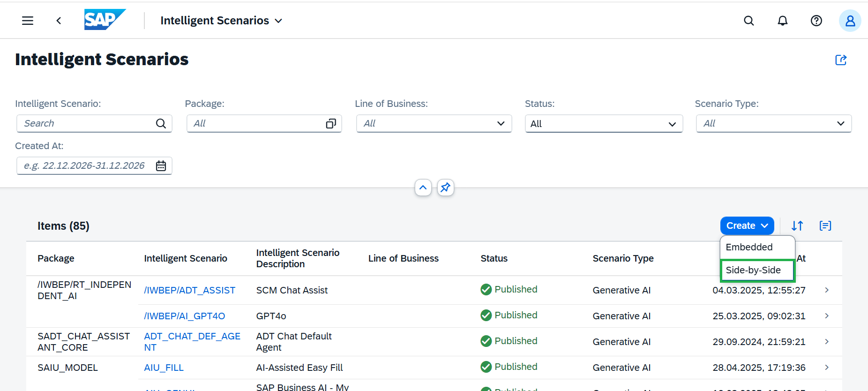
Task: Click the GPT4o description cell
Action: (271, 316)
